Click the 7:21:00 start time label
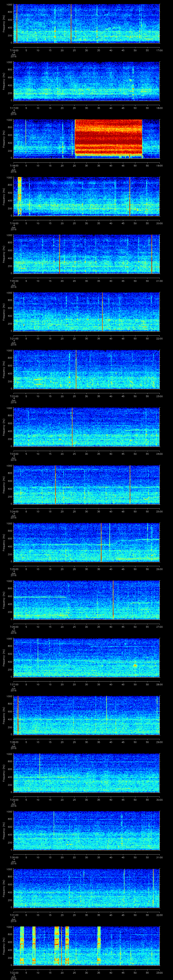 coord(14,339)
